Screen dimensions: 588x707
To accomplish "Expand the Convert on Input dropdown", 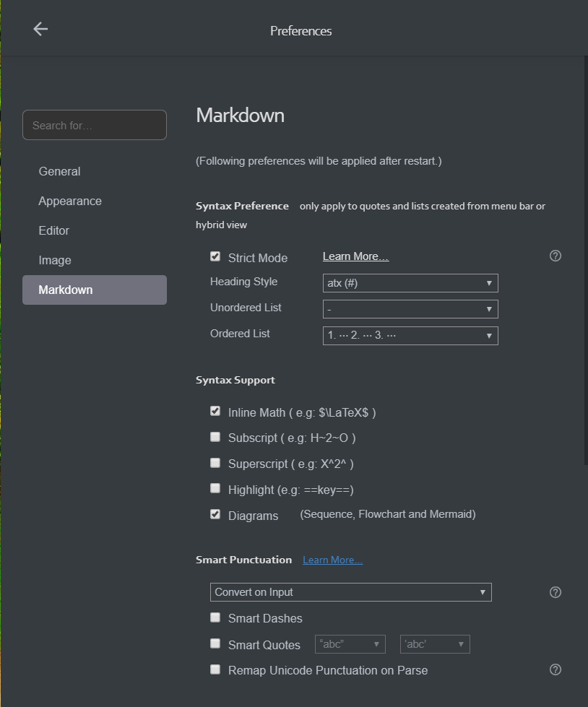I will (x=351, y=592).
